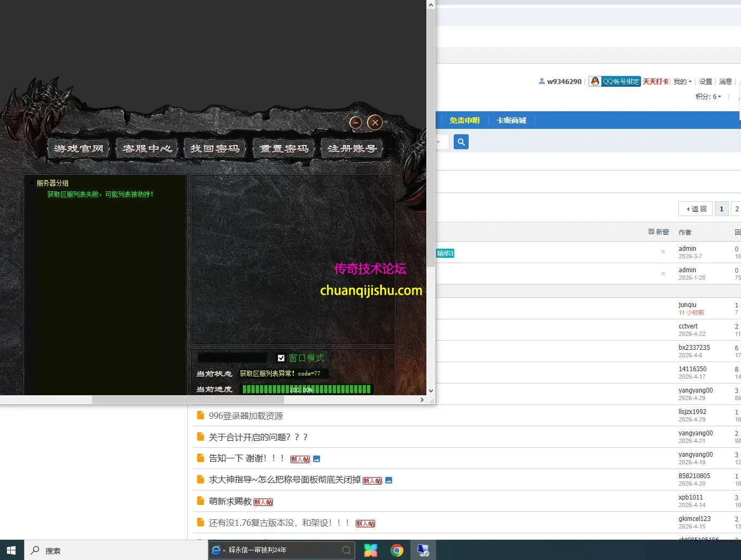
Task: Click the orange thread icon beside 萌新求赐教
Action: point(201,501)
